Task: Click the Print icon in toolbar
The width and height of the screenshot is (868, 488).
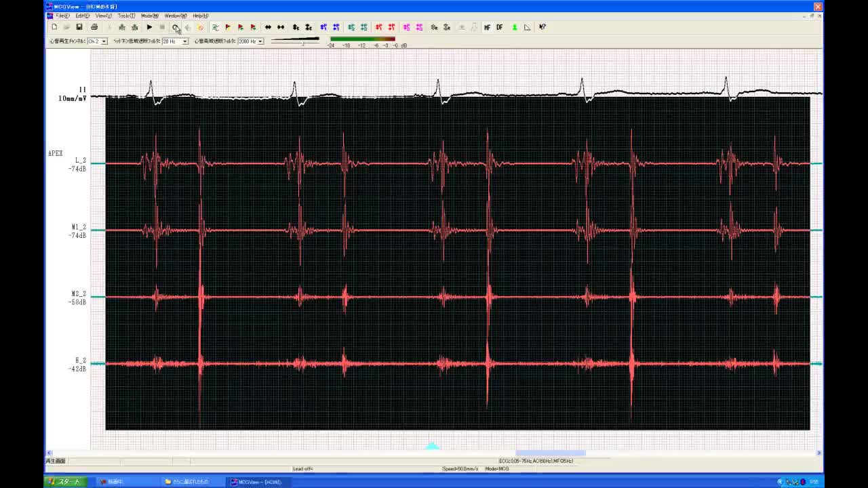Action: click(94, 27)
